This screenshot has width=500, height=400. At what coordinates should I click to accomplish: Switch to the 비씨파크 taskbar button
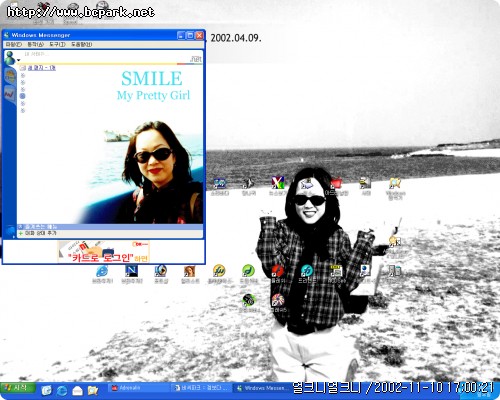tap(201, 388)
